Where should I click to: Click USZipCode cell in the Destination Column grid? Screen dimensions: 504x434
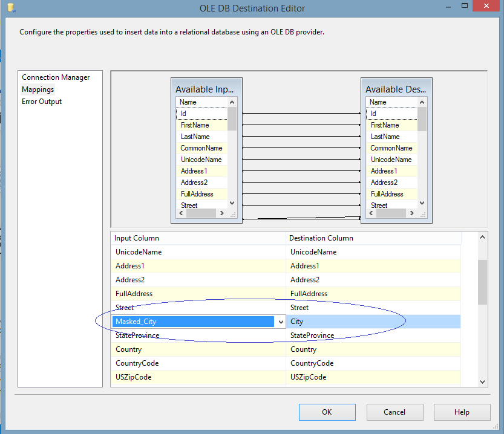(x=373, y=377)
